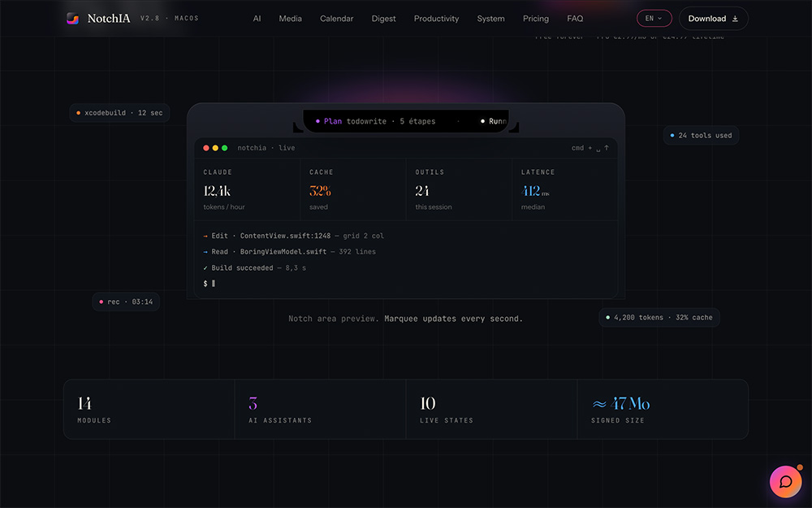The height and width of the screenshot is (508, 812).
Task: Click the NotchIA brand name
Action: point(109,19)
